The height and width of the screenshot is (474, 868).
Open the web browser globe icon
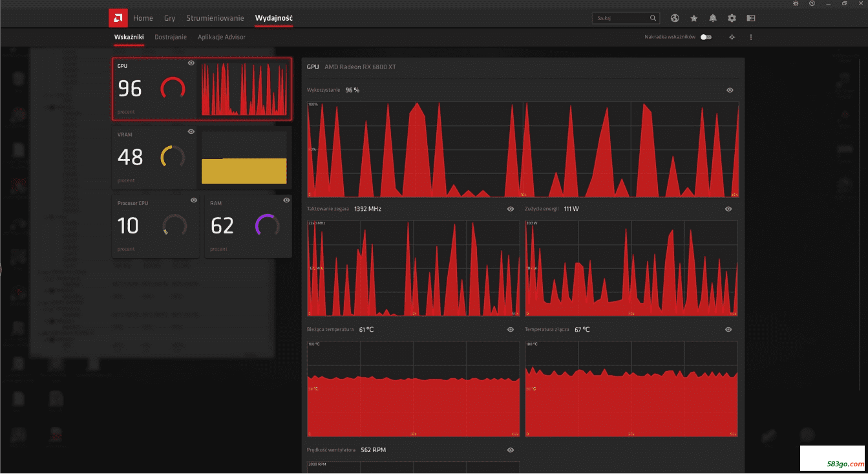675,18
